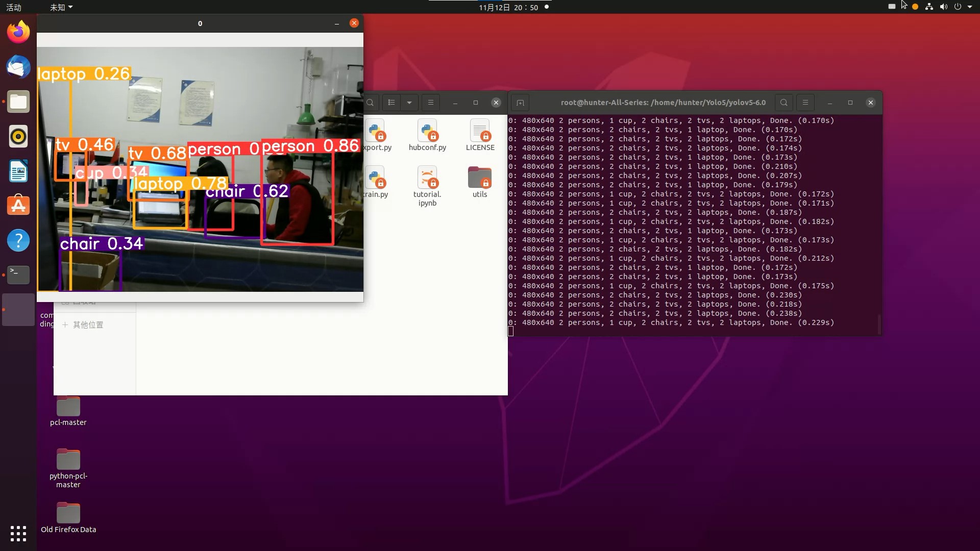Screen dimensions: 980x551
Task: Click the terminal search icon
Action: (x=784, y=103)
